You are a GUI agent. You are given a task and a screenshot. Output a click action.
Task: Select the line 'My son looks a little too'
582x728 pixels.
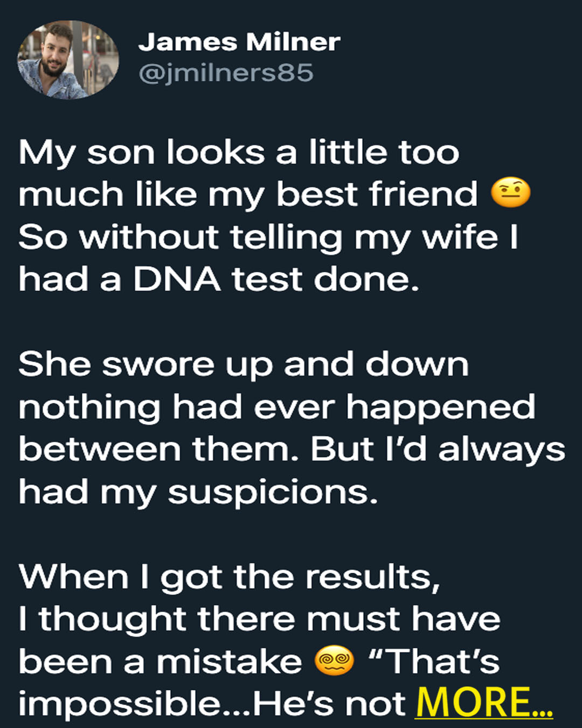[x=239, y=153]
